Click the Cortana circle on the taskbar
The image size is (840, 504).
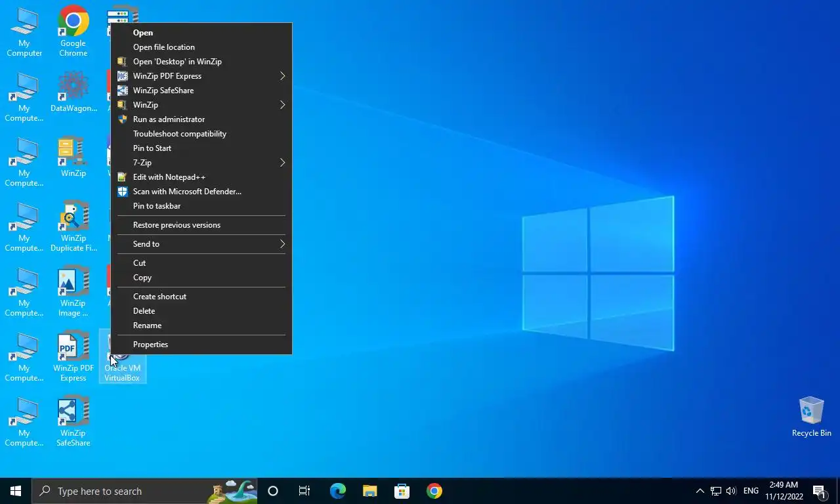click(273, 491)
